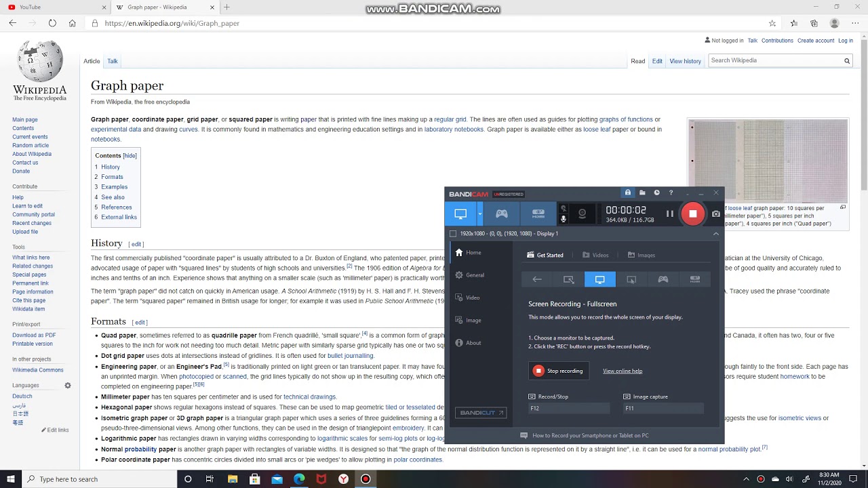Select the HDMI icon in mode row
Viewport: 868px width, 488px height.
[x=694, y=279]
